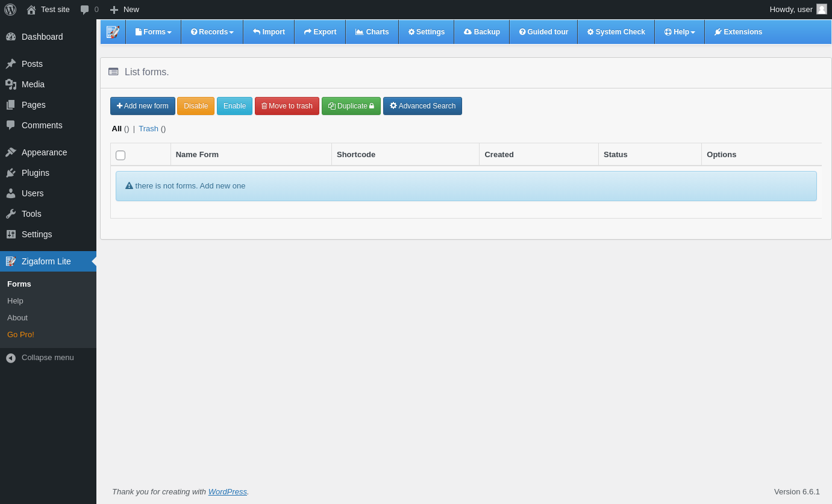832x504 pixels.
Task: Click the Comments bubble icon in sidebar
Action: click(x=11, y=125)
